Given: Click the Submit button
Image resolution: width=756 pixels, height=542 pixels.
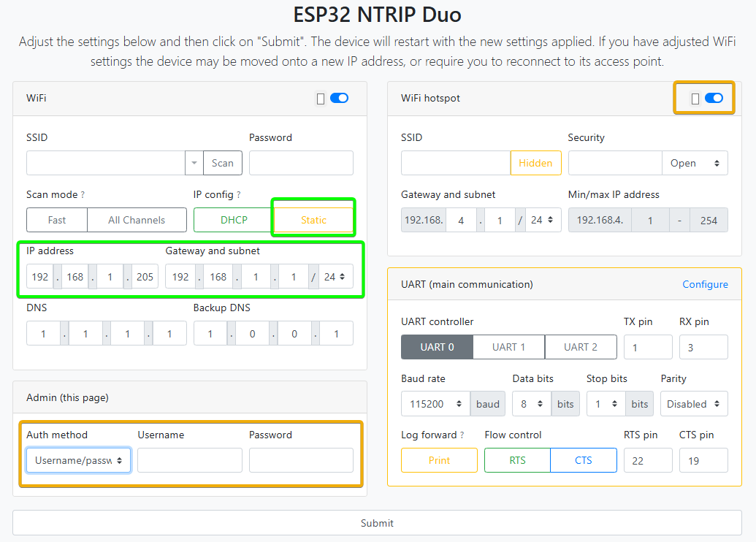Looking at the screenshot, I should click(377, 523).
